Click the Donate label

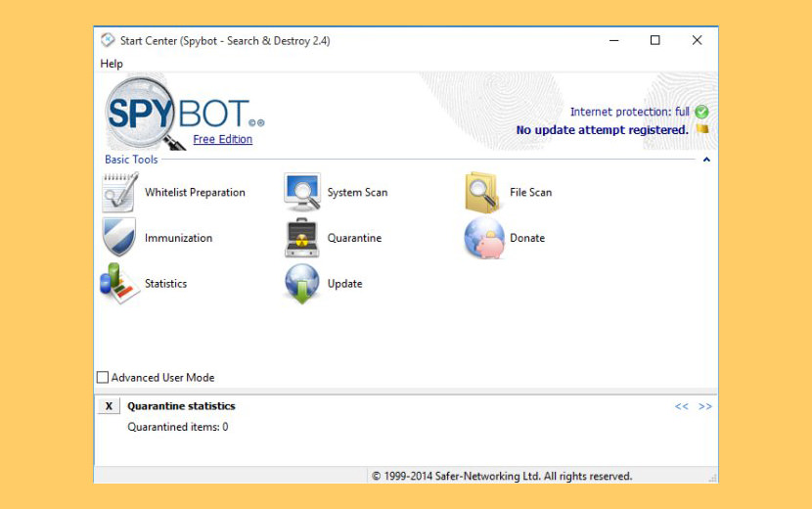(527, 238)
